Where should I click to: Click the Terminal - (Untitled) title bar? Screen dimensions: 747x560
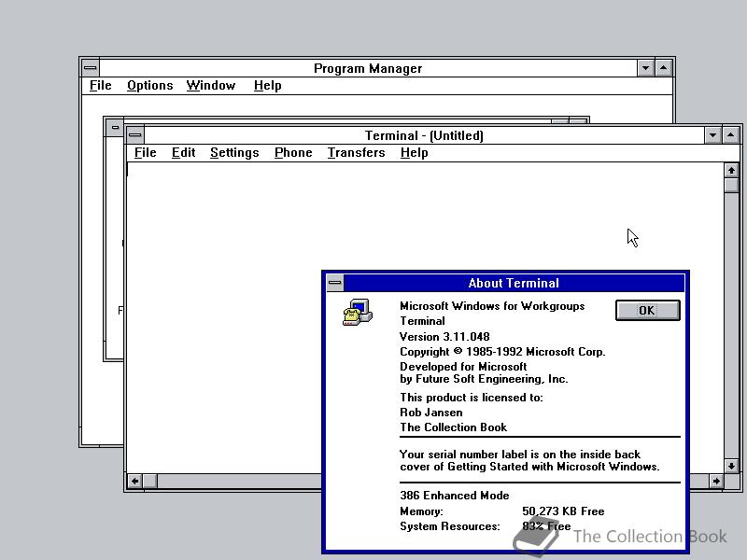(424, 135)
